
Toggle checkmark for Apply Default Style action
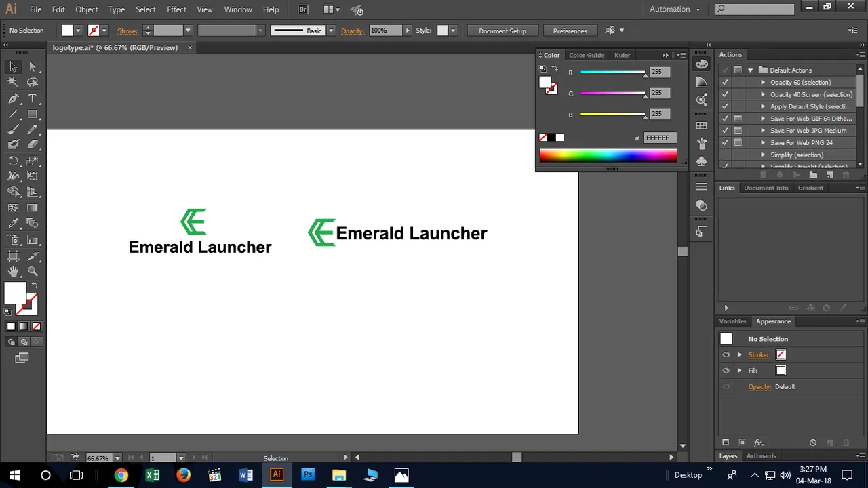[x=725, y=106]
